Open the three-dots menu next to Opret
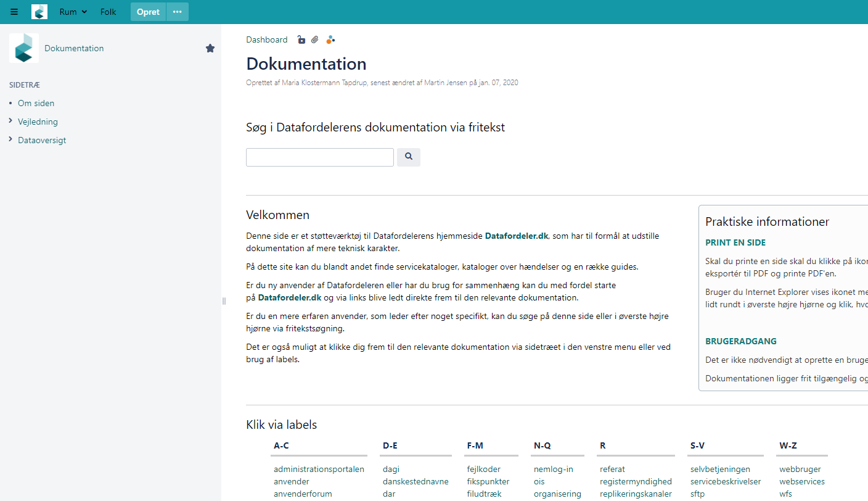The height and width of the screenshot is (501, 868). [x=178, y=12]
